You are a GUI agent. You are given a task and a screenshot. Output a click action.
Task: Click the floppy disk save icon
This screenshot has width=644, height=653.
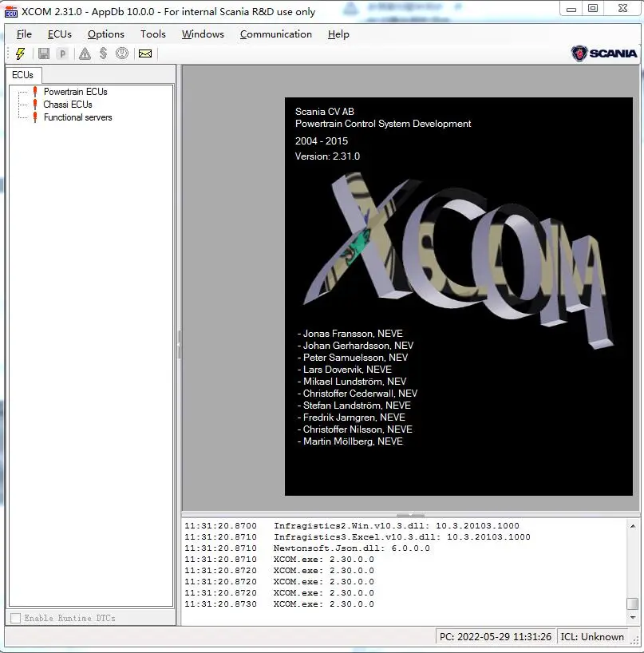coord(44,53)
